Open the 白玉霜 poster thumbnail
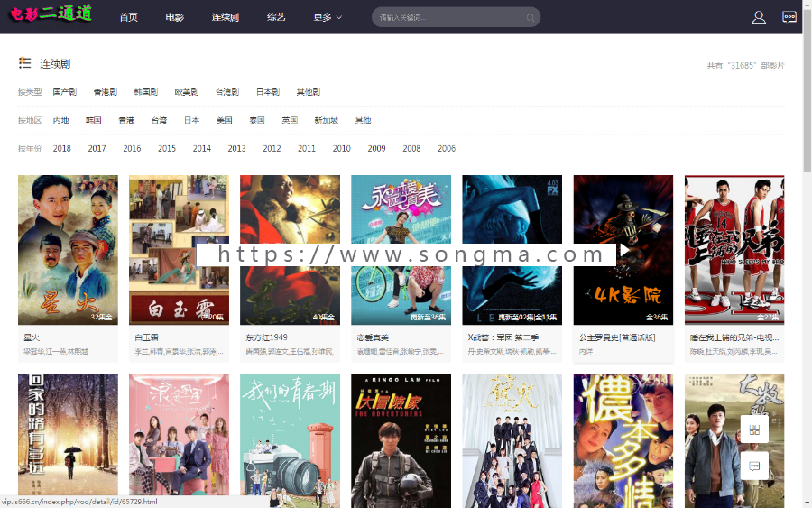This screenshot has width=812, height=508. tap(179, 250)
